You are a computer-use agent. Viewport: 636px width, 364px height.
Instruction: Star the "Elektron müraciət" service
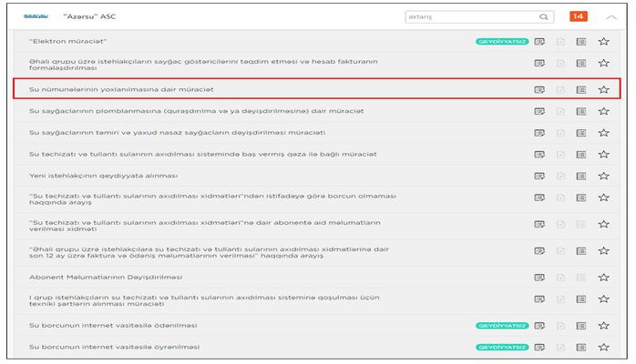click(603, 41)
